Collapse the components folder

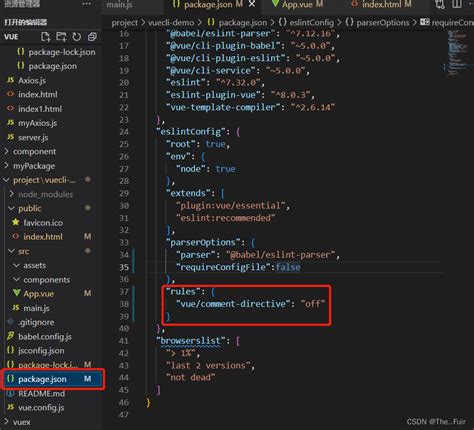(46, 280)
